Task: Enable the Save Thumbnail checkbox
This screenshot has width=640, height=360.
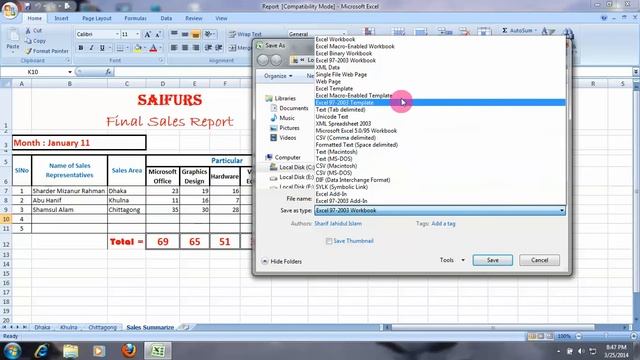Action: [x=329, y=241]
